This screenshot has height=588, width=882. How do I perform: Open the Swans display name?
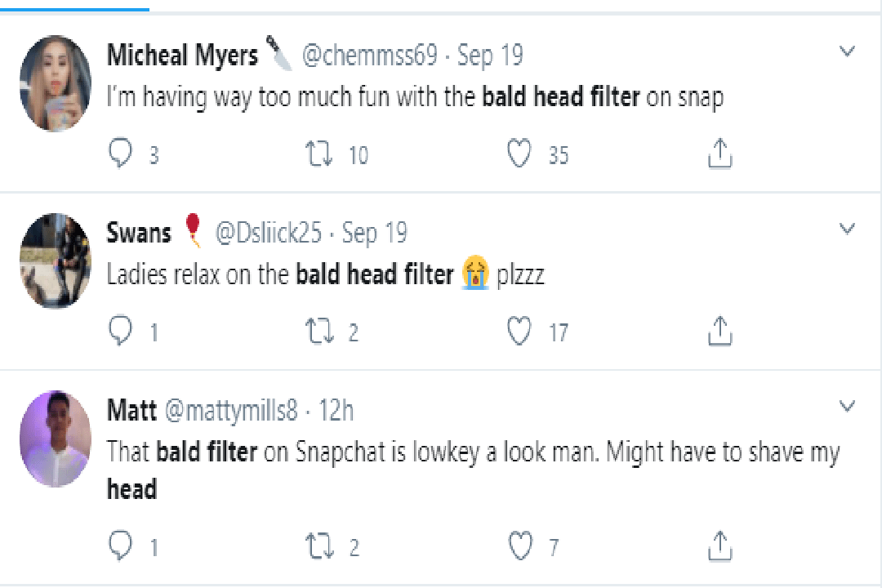pos(139,233)
